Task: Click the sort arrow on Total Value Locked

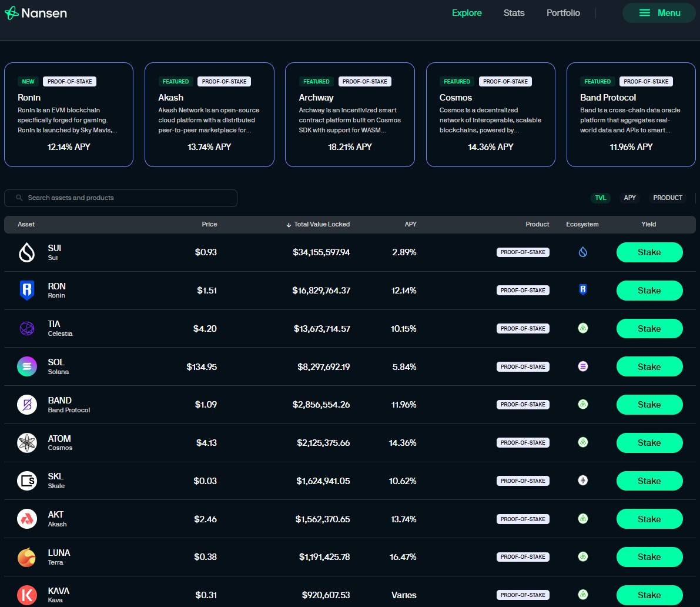Action: tap(289, 225)
